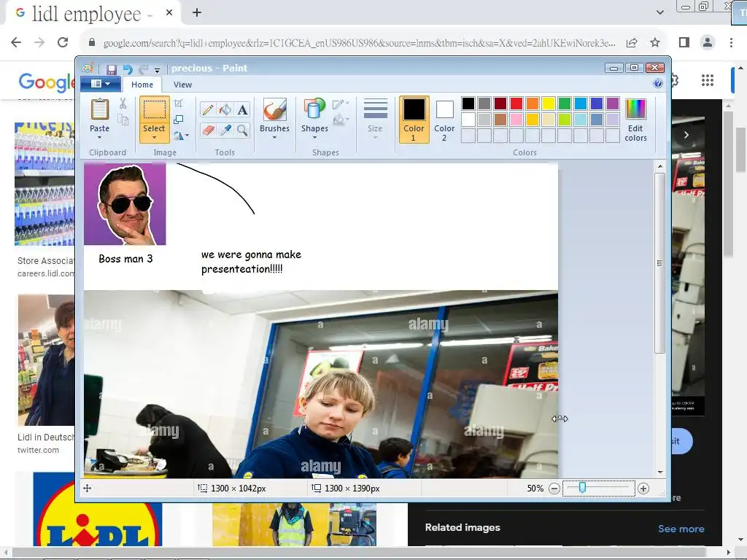The width and height of the screenshot is (747, 560).
Task: Select Color 2 background box
Action: (444, 120)
